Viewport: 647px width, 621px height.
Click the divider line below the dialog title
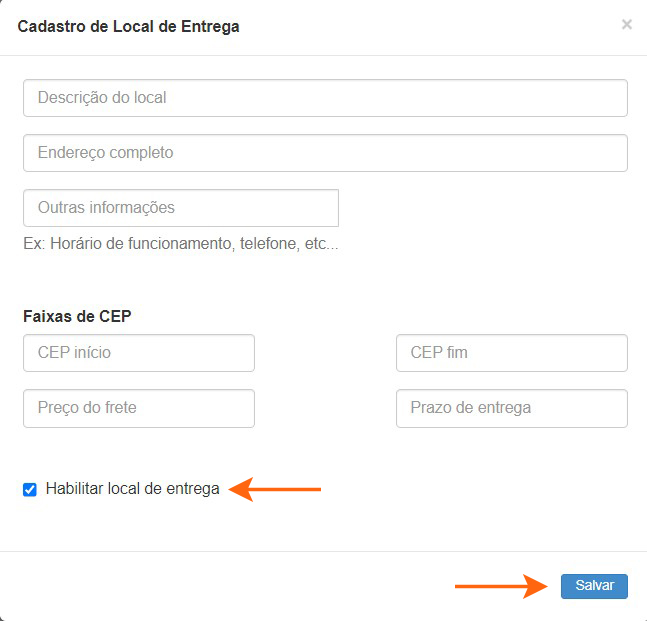(323, 55)
